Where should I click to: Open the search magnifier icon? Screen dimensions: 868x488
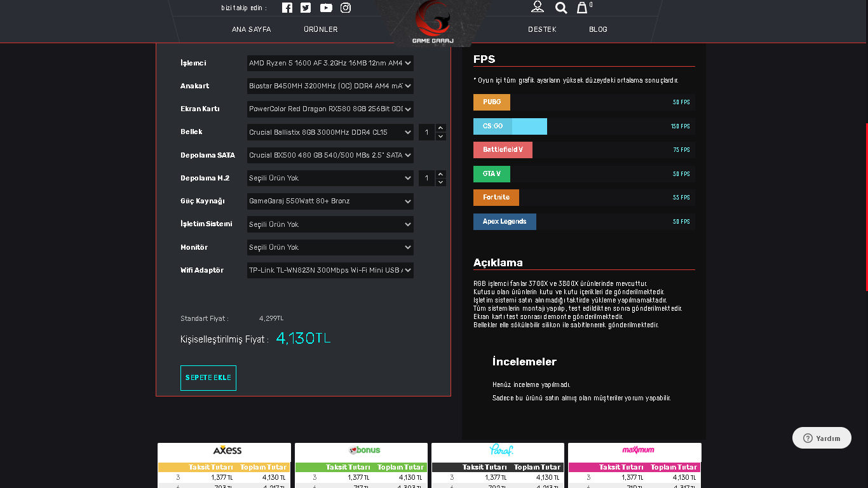[561, 8]
